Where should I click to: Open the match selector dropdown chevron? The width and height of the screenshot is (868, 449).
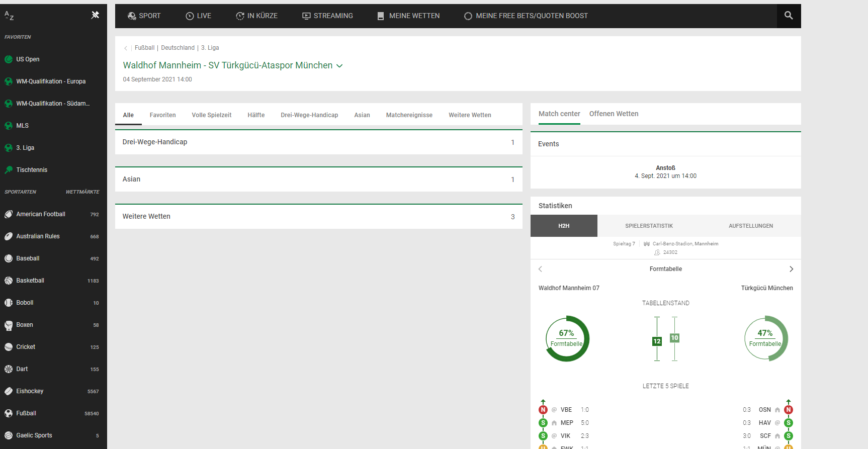pos(339,66)
